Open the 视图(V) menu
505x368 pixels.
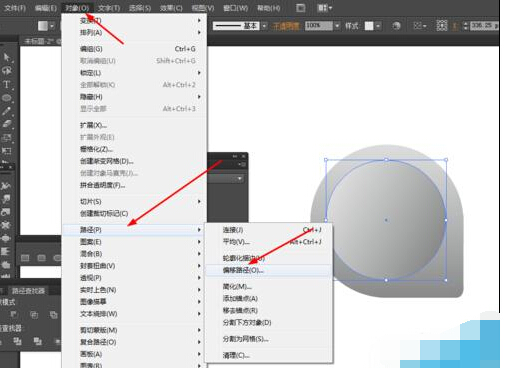pyautogui.click(x=203, y=8)
